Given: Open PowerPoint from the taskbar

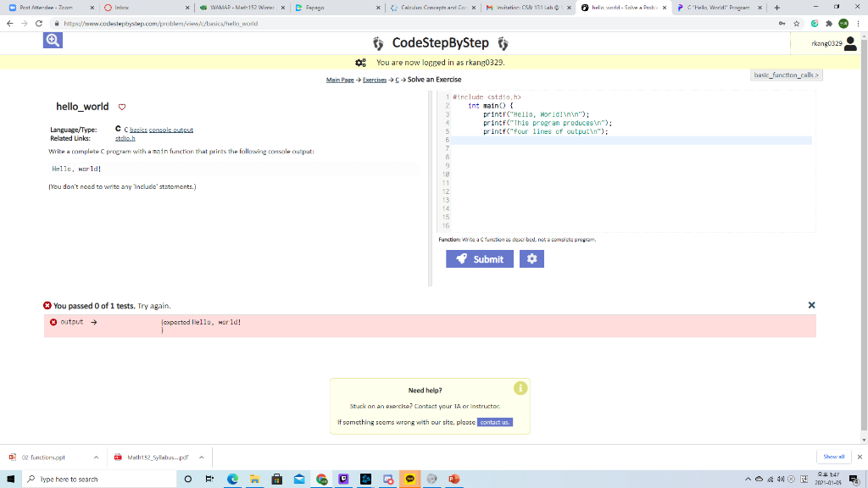Looking at the screenshot, I should tap(454, 480).
